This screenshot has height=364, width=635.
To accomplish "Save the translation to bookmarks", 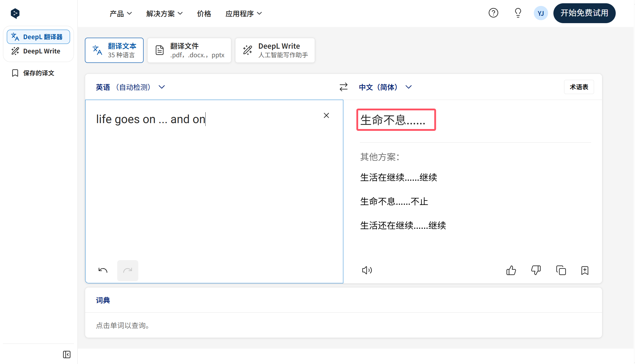I will pos(585,270).
